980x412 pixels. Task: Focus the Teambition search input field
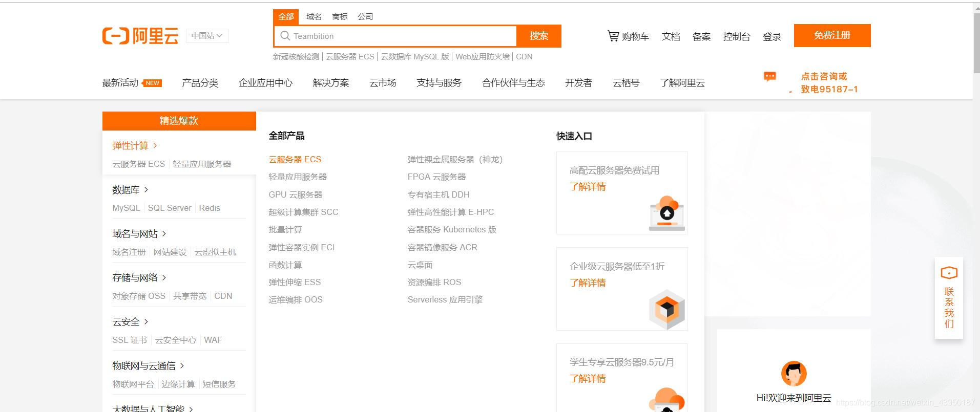pos(395,36)
